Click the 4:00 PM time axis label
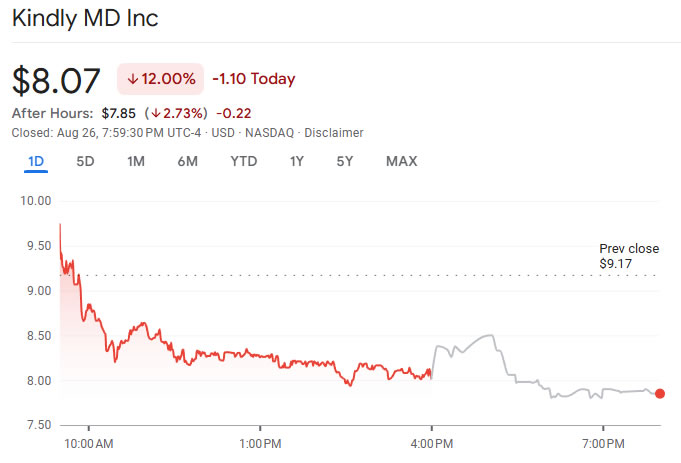 [x=431, y=441]
